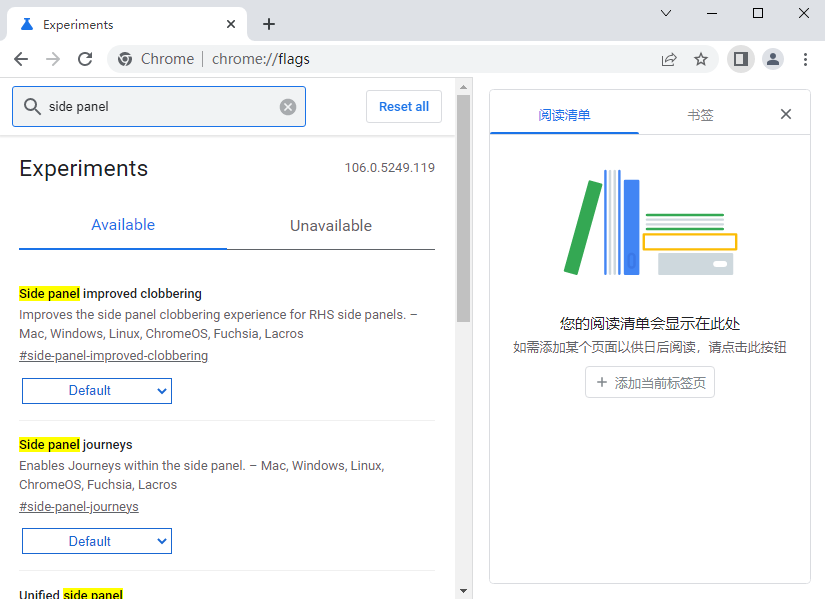This screenshot has width=825, height=599.
Task: Click the scrollbar down arrow
Action: 463,591
